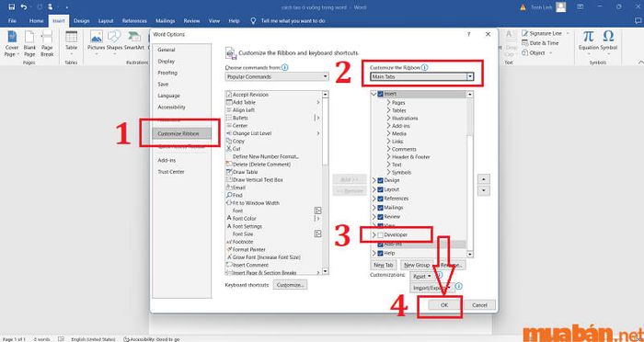
Task: Click the Undo icon in quick access toolbar
Action: tap(23, 7)
